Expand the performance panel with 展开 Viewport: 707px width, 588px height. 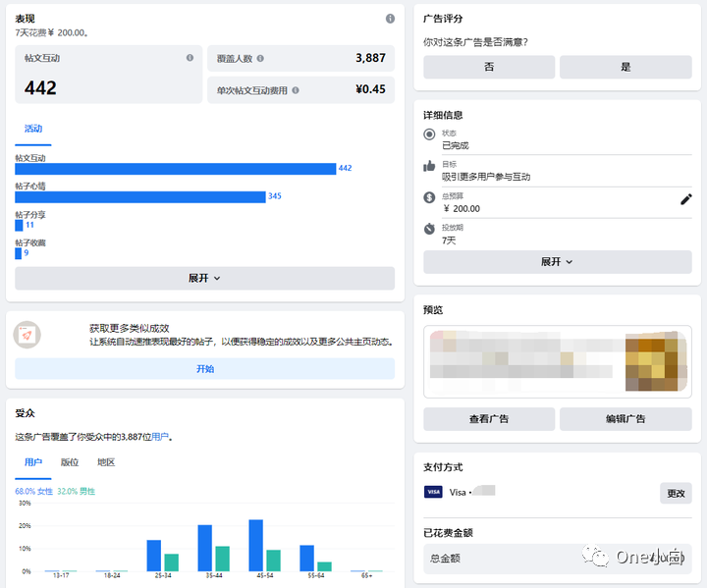[x=204, y=278]
